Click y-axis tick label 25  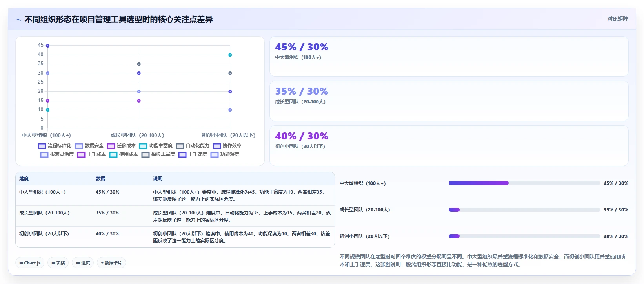click(x=41, y=82)
